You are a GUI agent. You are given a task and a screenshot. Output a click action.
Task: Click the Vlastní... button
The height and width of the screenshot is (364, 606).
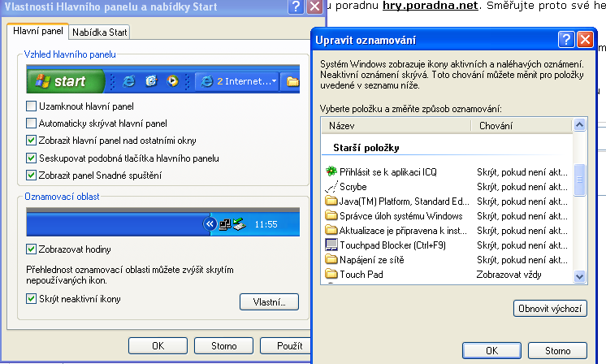click(x=269, y=301)
